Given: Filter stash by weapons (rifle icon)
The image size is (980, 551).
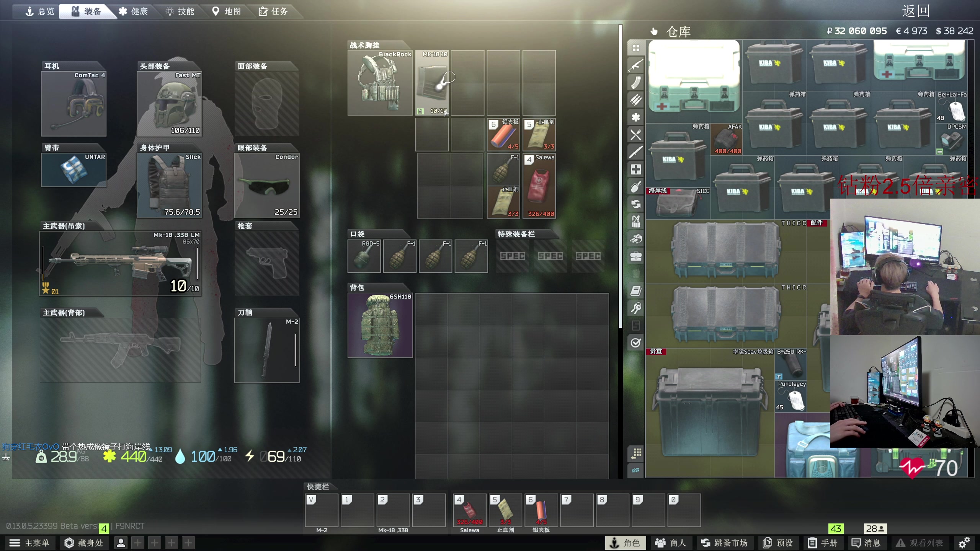Looking at the screenshot, I should click(x=636, y=65).
